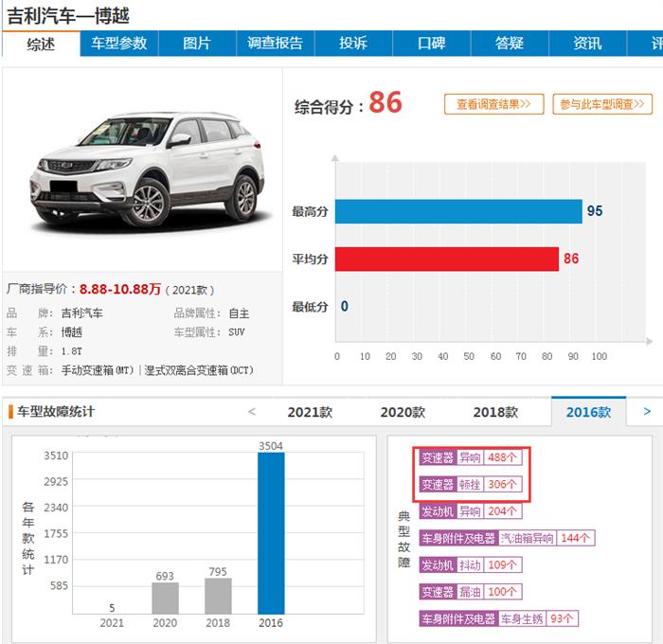Image resolution: width=663 pixels, height=644 pixels.
Task: Select the 2016款 model year tab
Action: (x=588, y=412)
